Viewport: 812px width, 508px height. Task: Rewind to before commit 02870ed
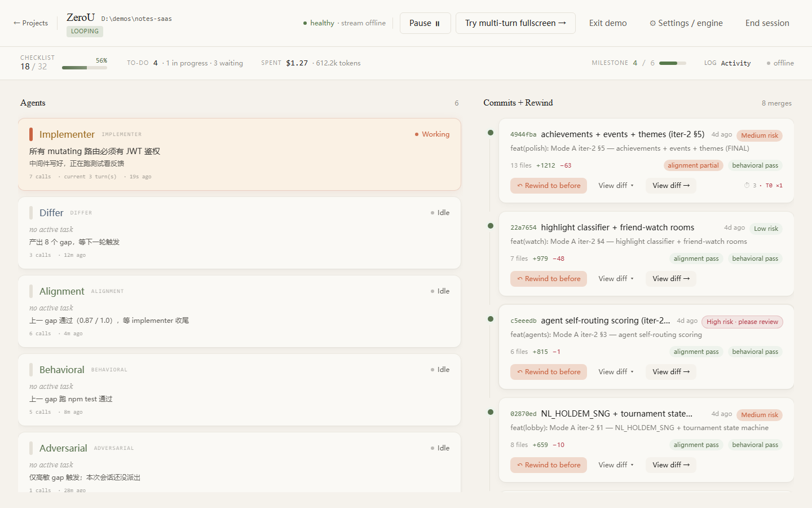click(549, 465)
